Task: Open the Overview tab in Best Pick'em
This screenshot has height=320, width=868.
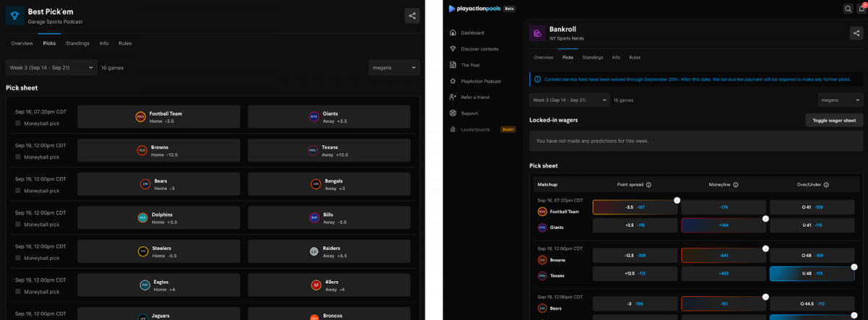Action: 22,43
